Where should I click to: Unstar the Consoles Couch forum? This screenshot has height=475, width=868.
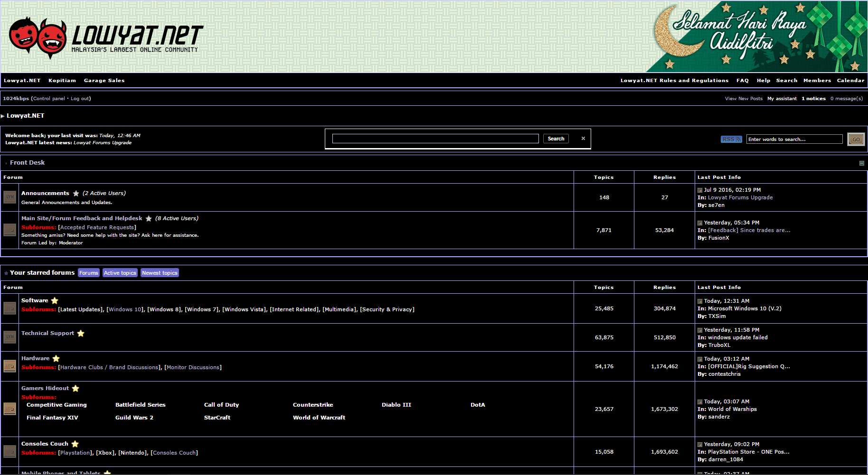pyautogui.click(x=75, y=444)
